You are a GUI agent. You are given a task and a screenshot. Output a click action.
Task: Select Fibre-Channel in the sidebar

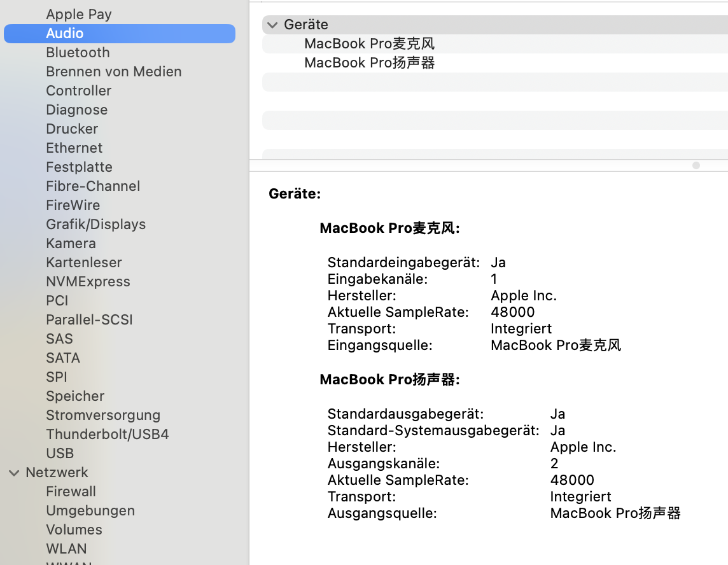[93, 186]
